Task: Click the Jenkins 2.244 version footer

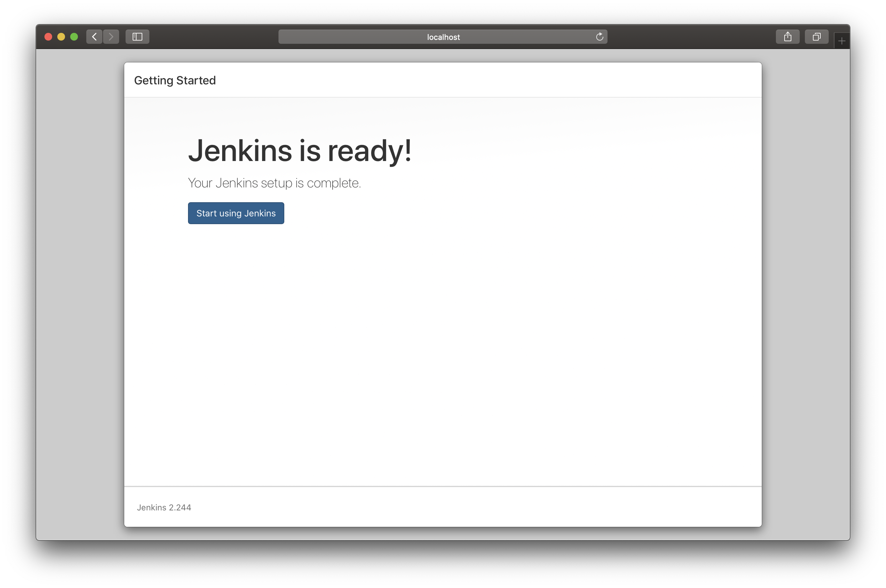Action: pyautogui.click(x=164, y=507)
